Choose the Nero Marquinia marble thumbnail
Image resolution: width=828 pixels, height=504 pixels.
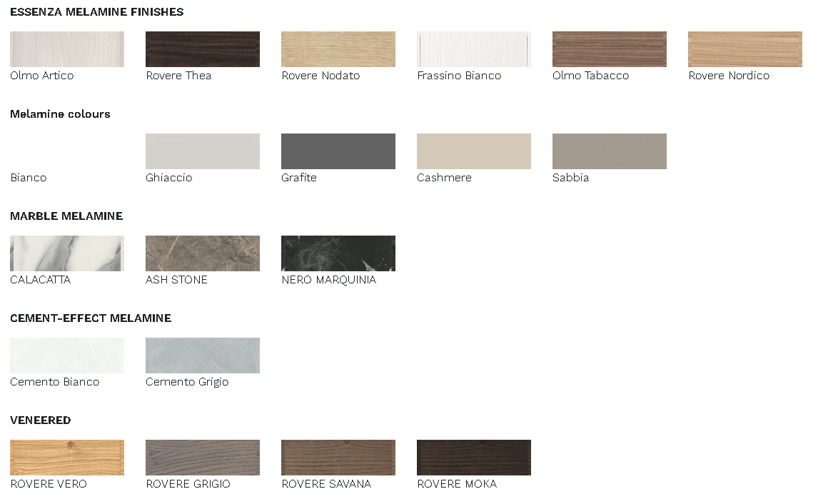pyautogui.click(x=338, y=253)
